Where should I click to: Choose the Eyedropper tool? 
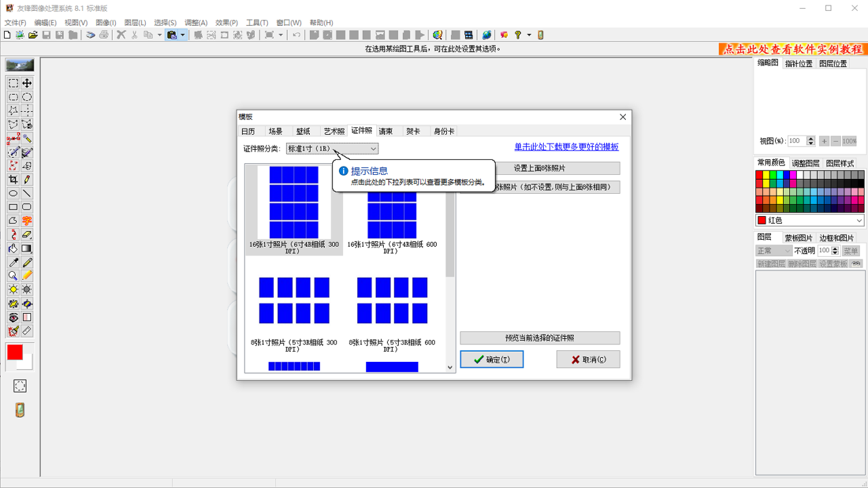(13, 262)
